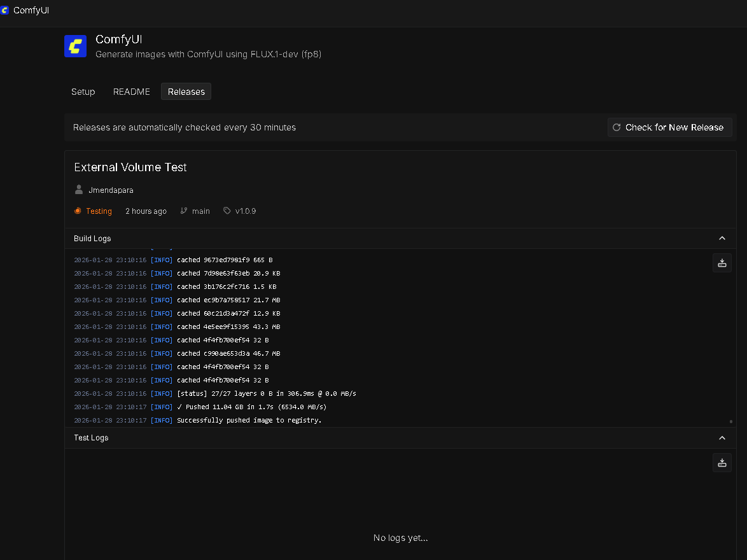The height and width of the screenshot is (560, 747).
Task: Expand the release entry External Volume Test
Action: pos(130,167)
